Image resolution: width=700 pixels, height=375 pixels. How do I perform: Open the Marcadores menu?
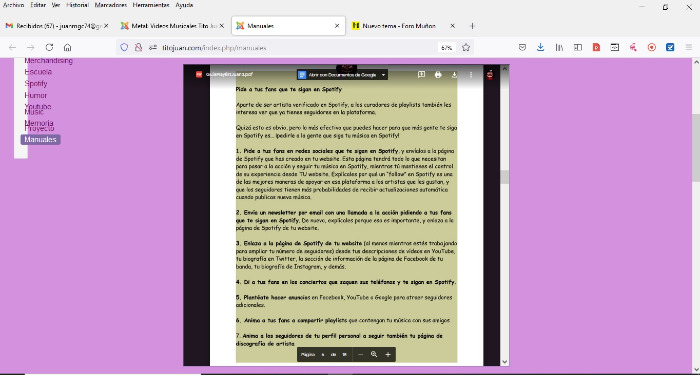click(x=111, y=5)
